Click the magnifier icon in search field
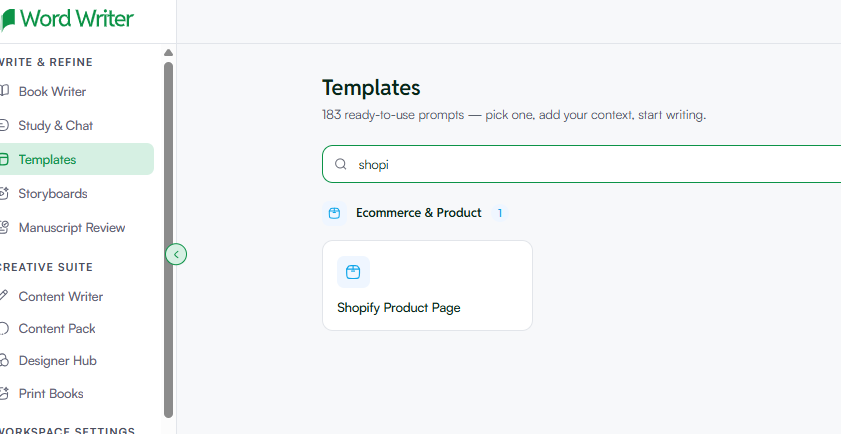This screenshot has width=841, height=434. pos(341,164)
